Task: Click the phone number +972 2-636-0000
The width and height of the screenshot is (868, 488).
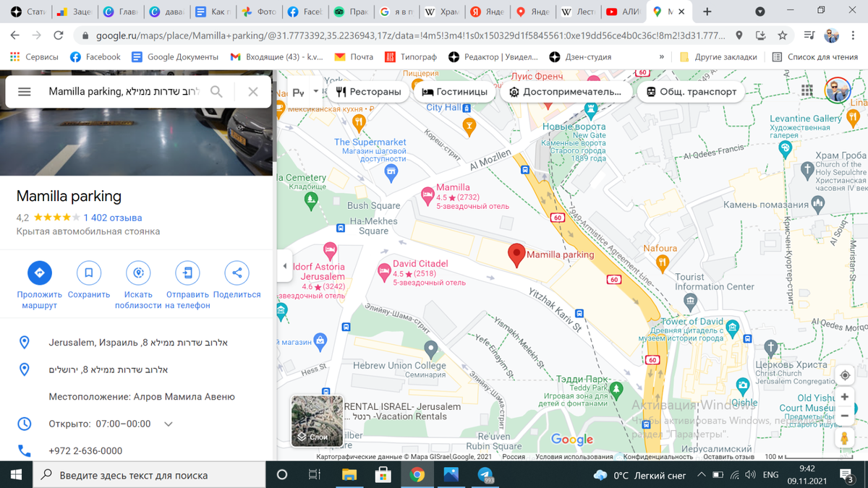Action: [x=85, y=450]
